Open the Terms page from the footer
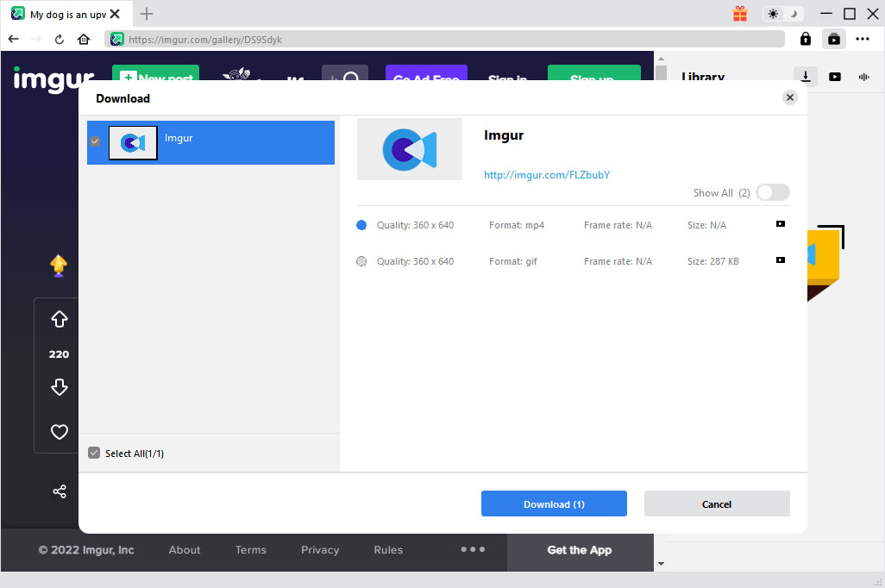The height and width of the screenshot is (588, 885). tap(250, 549)
